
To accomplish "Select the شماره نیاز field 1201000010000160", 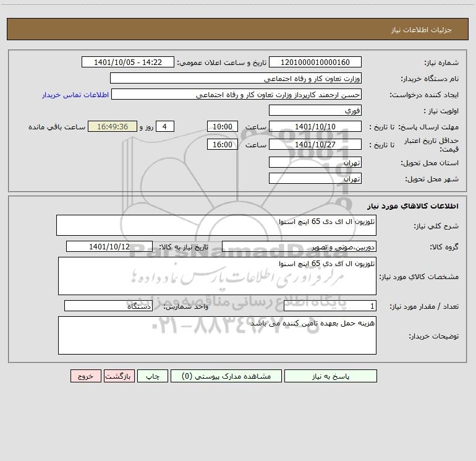I will tap(315, 62).
